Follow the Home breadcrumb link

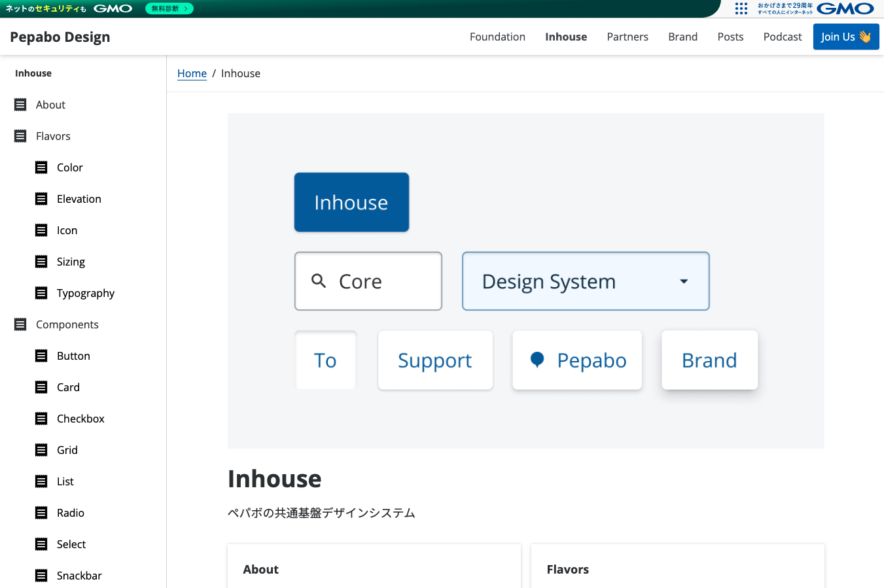pyautogui.click(x=192, y=73)
